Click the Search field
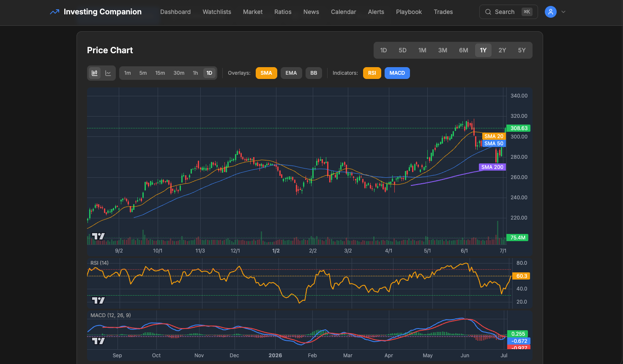623x364 pixels. 508,12
